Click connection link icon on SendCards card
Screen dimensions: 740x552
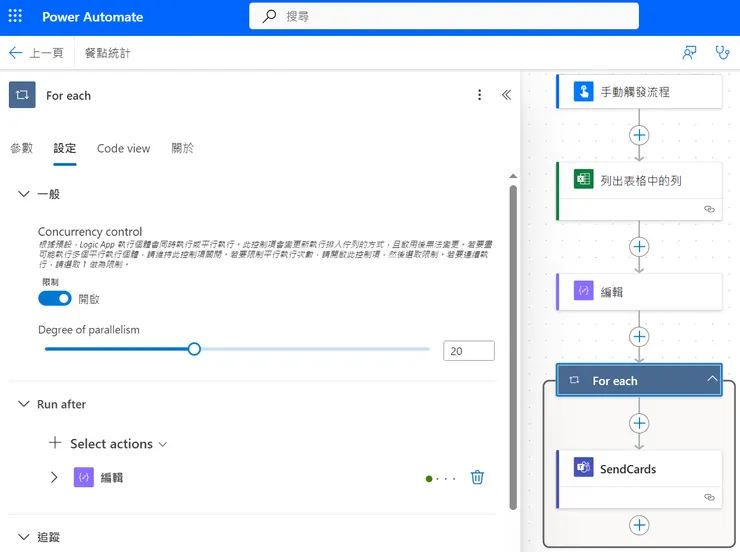pyautogui.click(x=709, y=497)
